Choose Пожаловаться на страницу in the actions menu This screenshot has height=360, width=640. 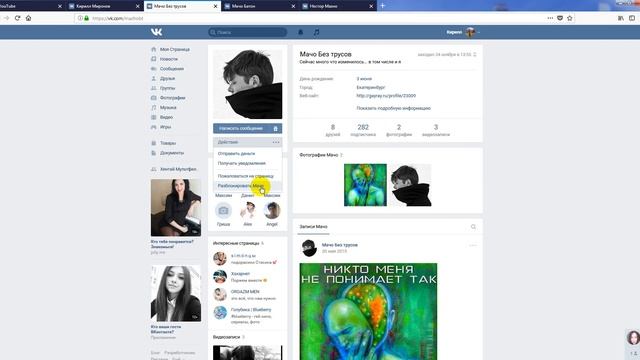tap(247, 176)
